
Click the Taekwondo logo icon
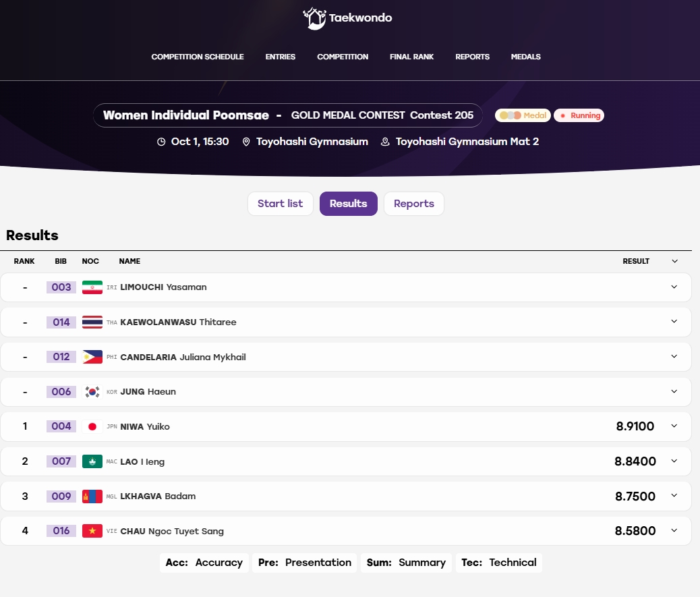click(315, 18)
